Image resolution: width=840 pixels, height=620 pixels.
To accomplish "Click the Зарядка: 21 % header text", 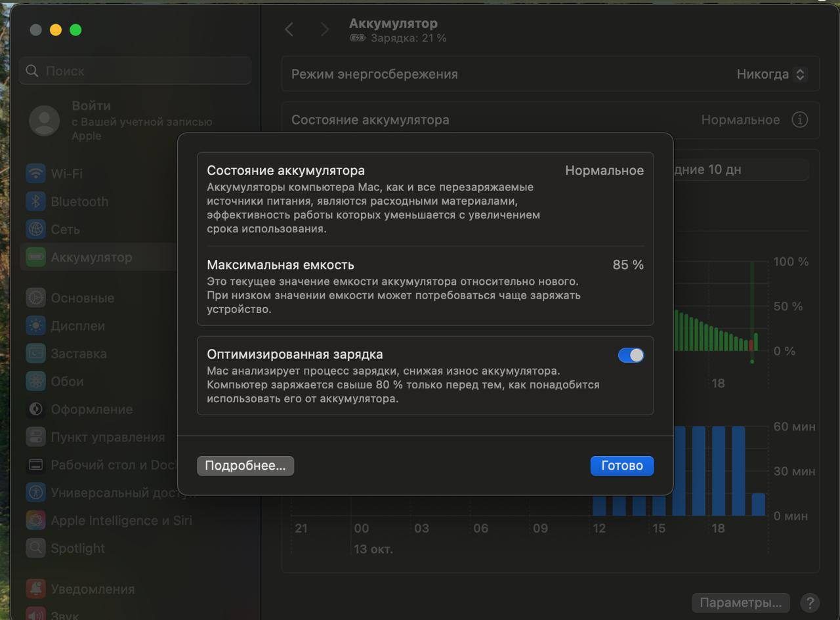I will click(x=408, y=38).
